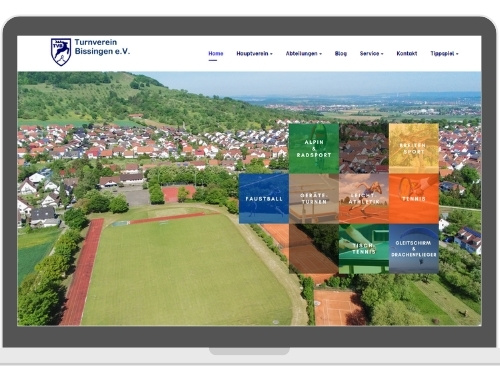Select the Alpin & Radsport tile

point(314,148)
